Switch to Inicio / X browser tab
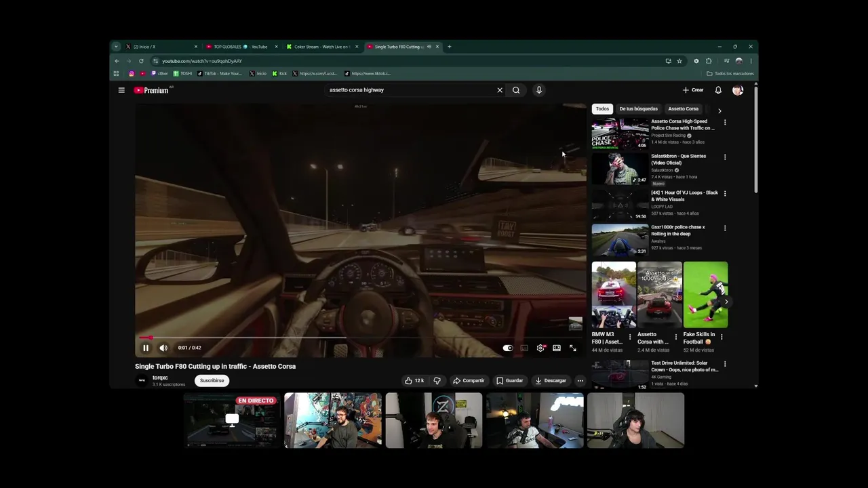The height and width of the screenshot is (488, 868). coord(161,47)
